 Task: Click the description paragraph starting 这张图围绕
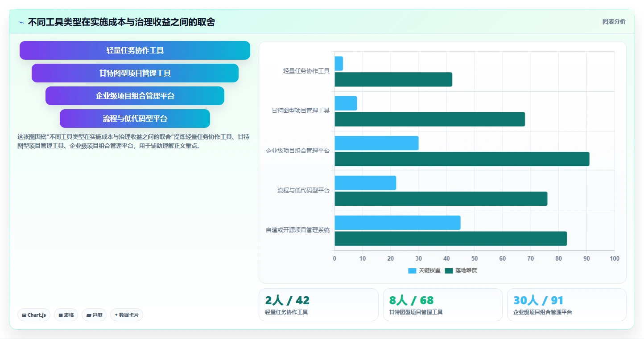coord(133,141)
